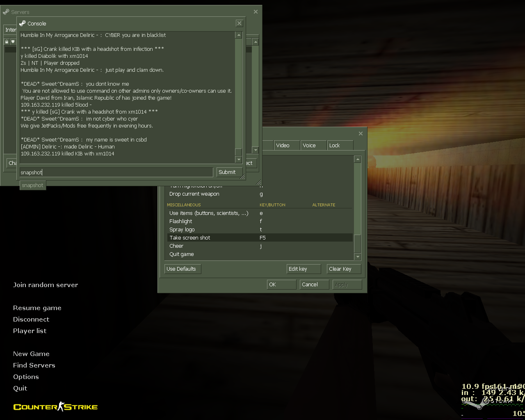
Task: Click 'Disconnect' in main menu
Action: click(x=31, y=319)
